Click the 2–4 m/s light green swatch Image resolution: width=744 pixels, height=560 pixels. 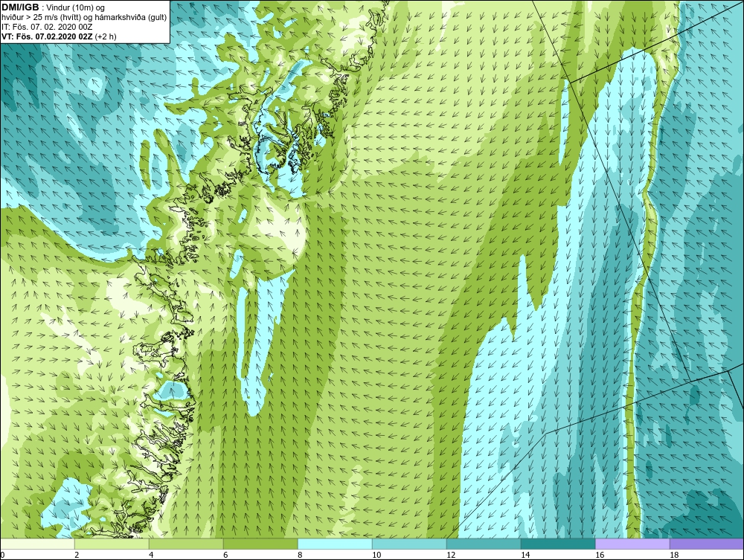tap(112, 544)
